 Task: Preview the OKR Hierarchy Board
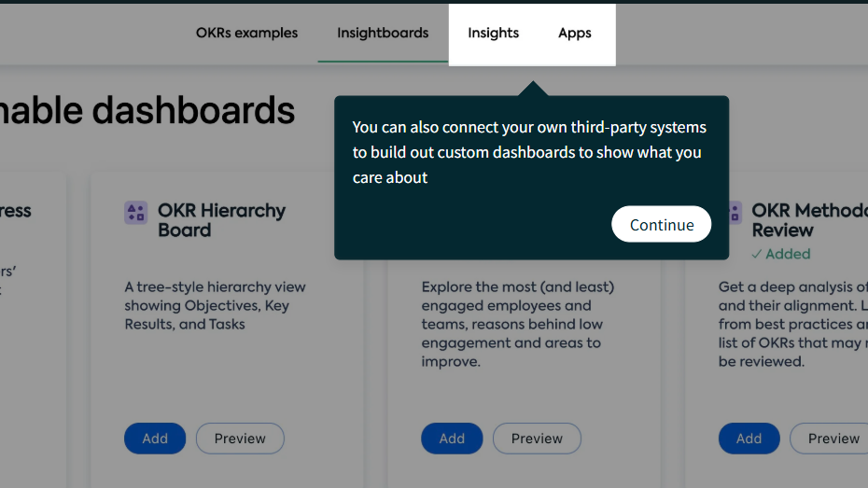click(x=240, y=439)
